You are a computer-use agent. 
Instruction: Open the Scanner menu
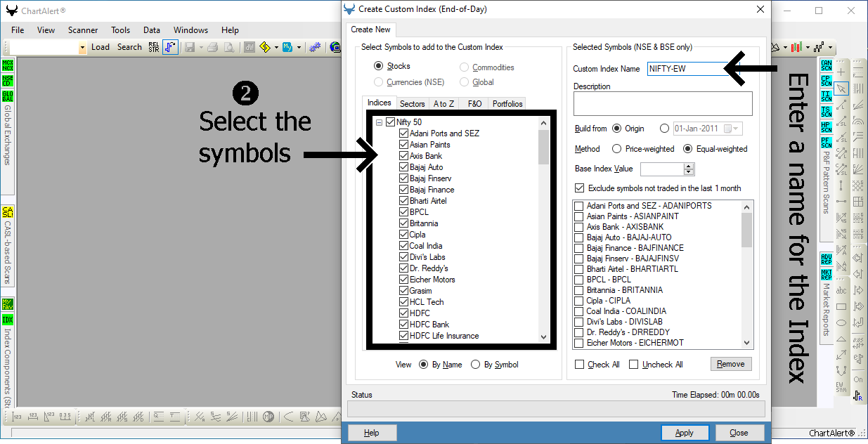coord(83,30)
